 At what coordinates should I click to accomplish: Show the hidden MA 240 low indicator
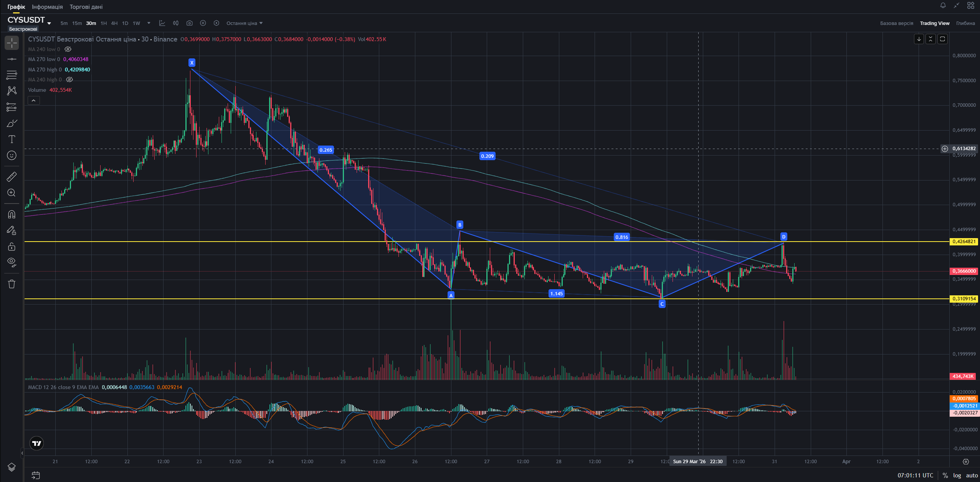(x=68, y=49)
